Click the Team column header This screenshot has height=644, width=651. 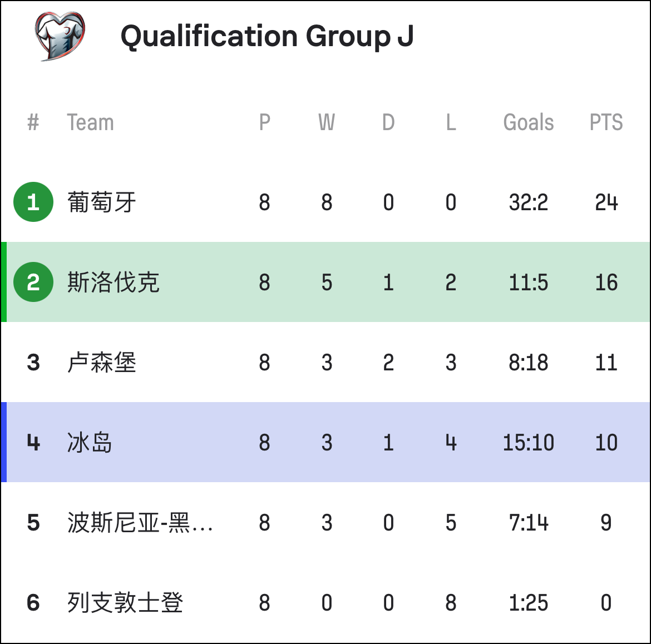click(x=91, y=122)
